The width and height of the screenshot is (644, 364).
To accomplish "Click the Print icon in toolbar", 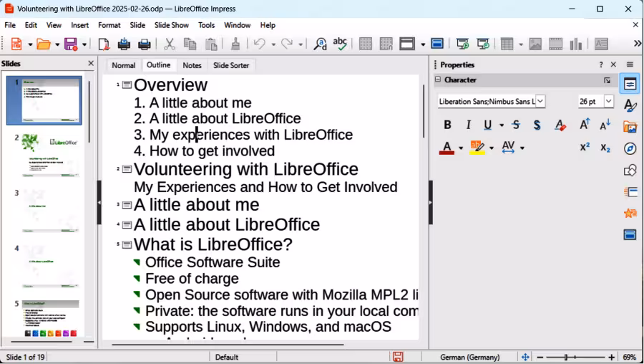I will tap(144, 44).
